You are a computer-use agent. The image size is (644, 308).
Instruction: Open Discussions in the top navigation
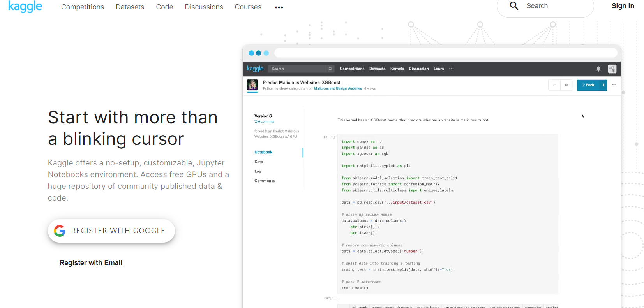(x=204, y=7)
